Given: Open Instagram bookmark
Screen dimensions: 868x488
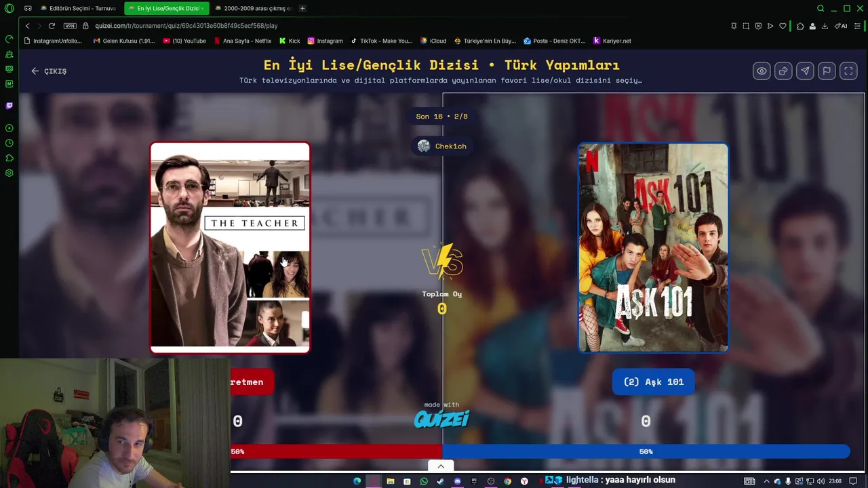Looking at the screenshot, I should coord(325,41).
